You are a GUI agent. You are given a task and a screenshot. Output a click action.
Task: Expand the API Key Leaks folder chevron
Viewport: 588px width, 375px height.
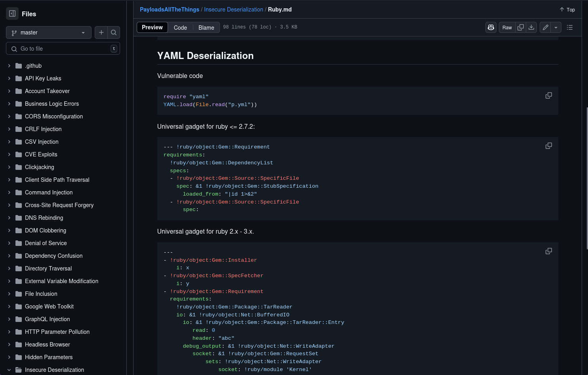pyautogui.click(x=9, y=78)
